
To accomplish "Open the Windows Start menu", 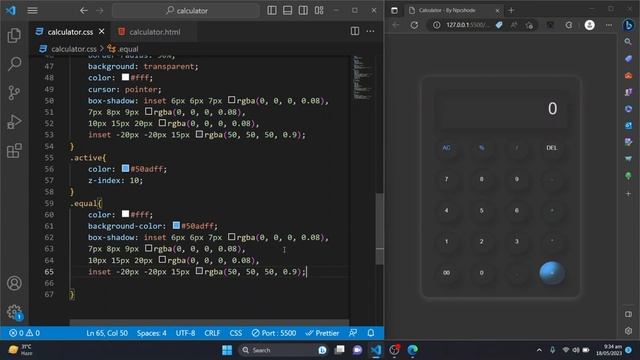I will [227, 350].
